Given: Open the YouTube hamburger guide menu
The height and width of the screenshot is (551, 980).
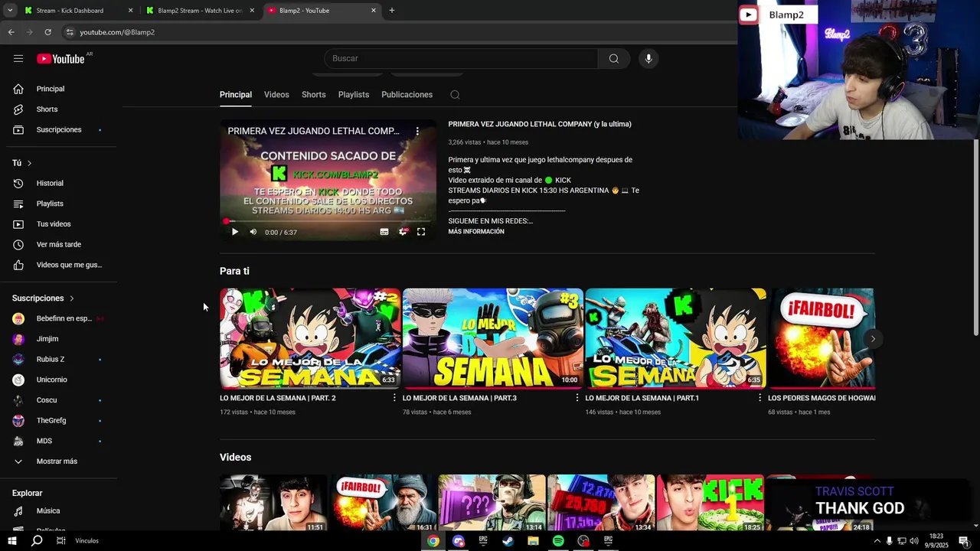Looking at the screenshot, I should click(18, 59).
